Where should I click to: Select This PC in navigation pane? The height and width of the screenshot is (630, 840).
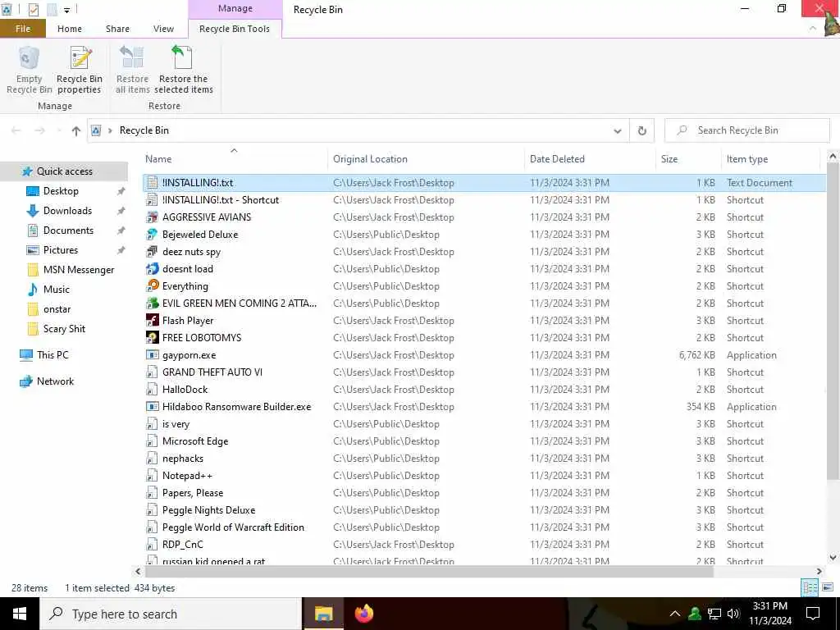pos(52,354)
